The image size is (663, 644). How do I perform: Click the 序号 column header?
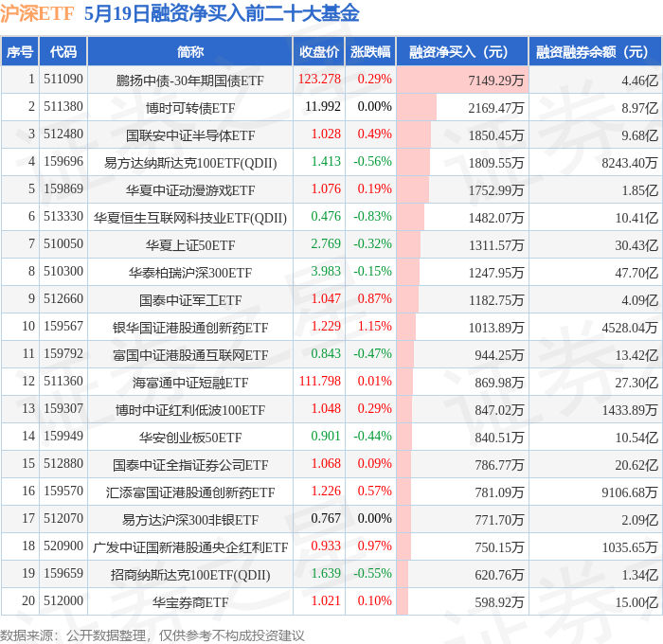[x=20, y=51]
